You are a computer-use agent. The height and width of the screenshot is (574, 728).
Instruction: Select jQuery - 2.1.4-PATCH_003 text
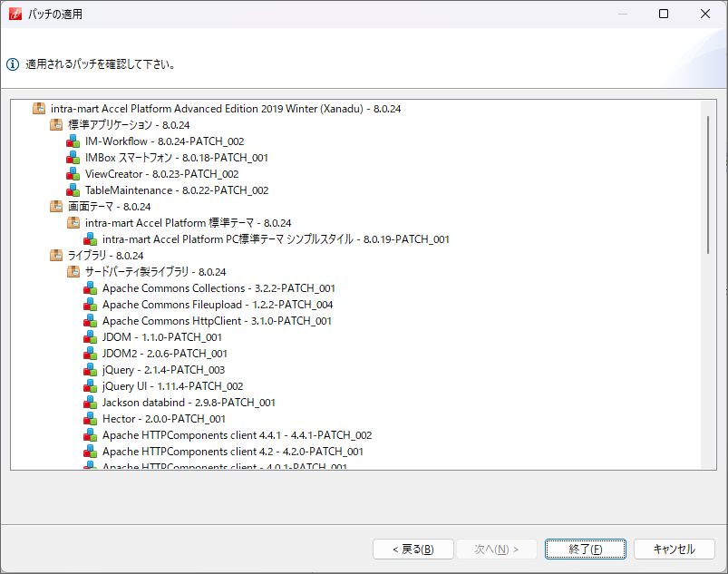[163, 370]
